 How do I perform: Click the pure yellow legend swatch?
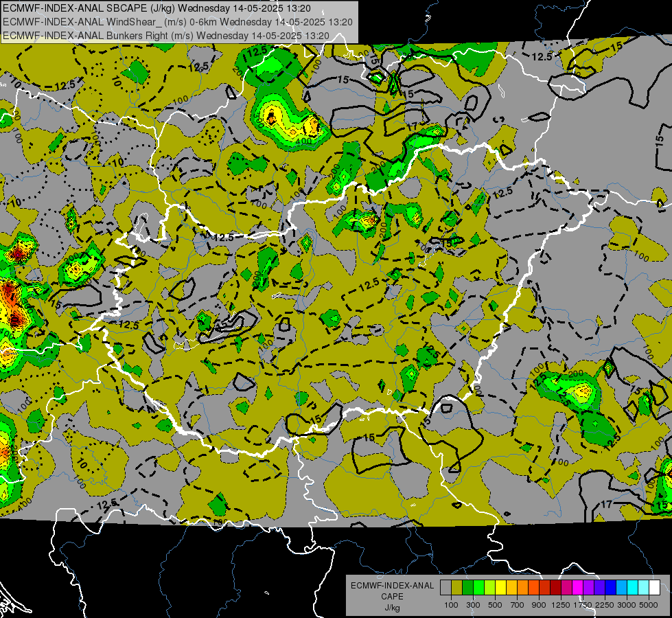coord(500,588)
